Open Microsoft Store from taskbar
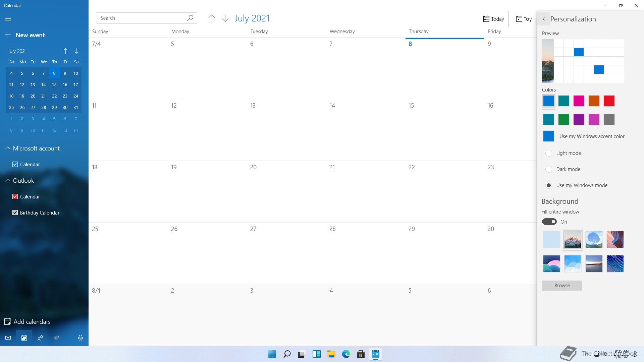644x362 pixels. click(x=361, y=354)
